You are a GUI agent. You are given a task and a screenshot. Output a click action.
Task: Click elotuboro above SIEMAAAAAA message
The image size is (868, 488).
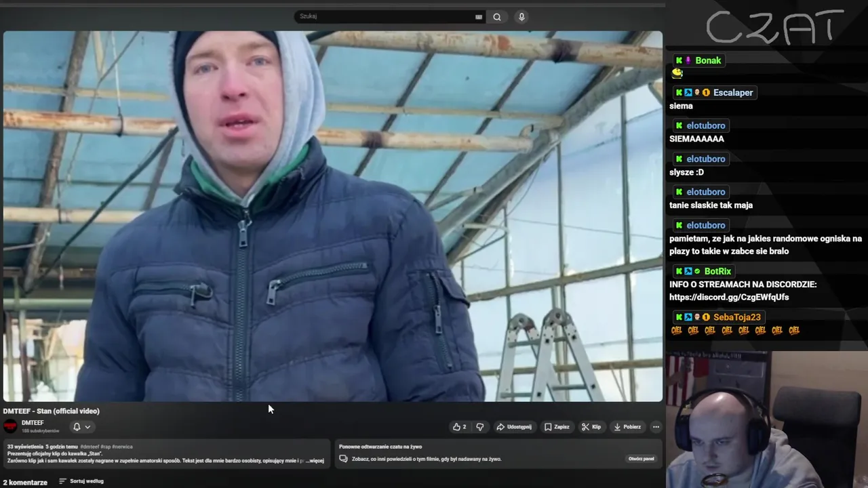(706, 125)
